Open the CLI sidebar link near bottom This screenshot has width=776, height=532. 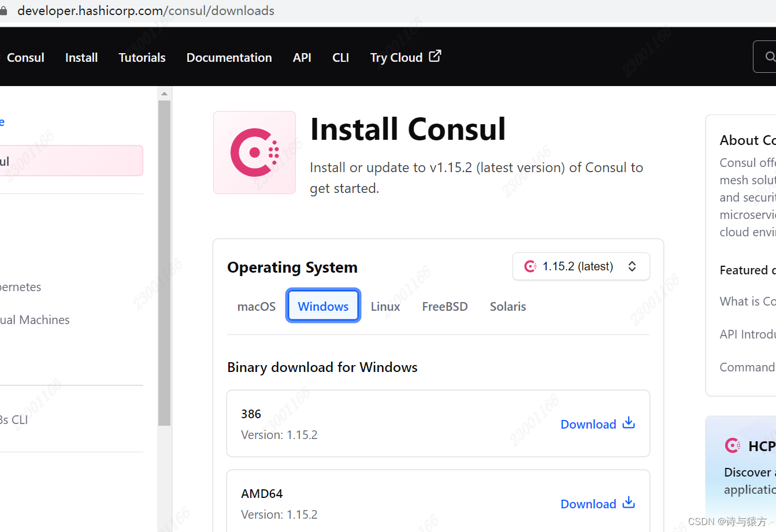pos(14,420)
